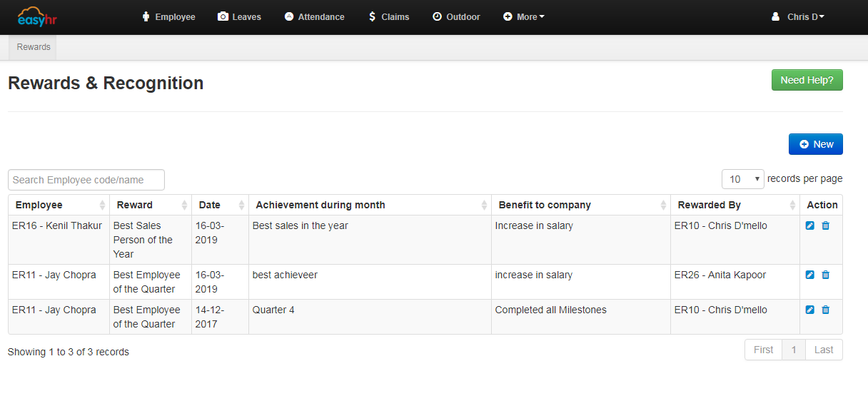
Task: Go to the Last page
Action: coord(823,350)
